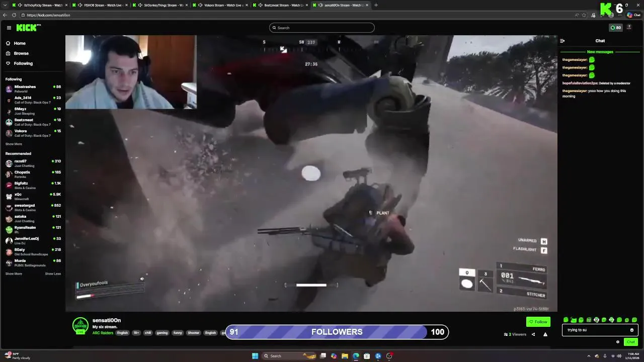Open taskbar volume control
644x362 pixels.
tap(619, 356)
